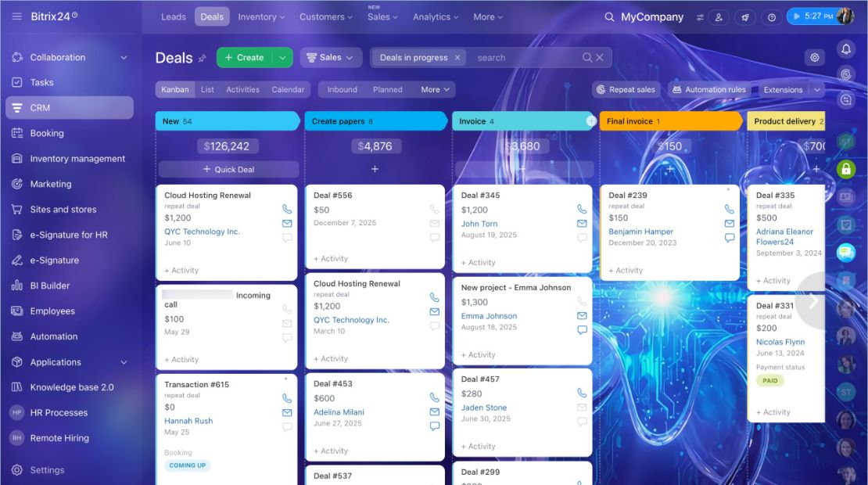This screenshot has width=868, height=485.
Task: Switch to List view
Action: coord(207,90)
